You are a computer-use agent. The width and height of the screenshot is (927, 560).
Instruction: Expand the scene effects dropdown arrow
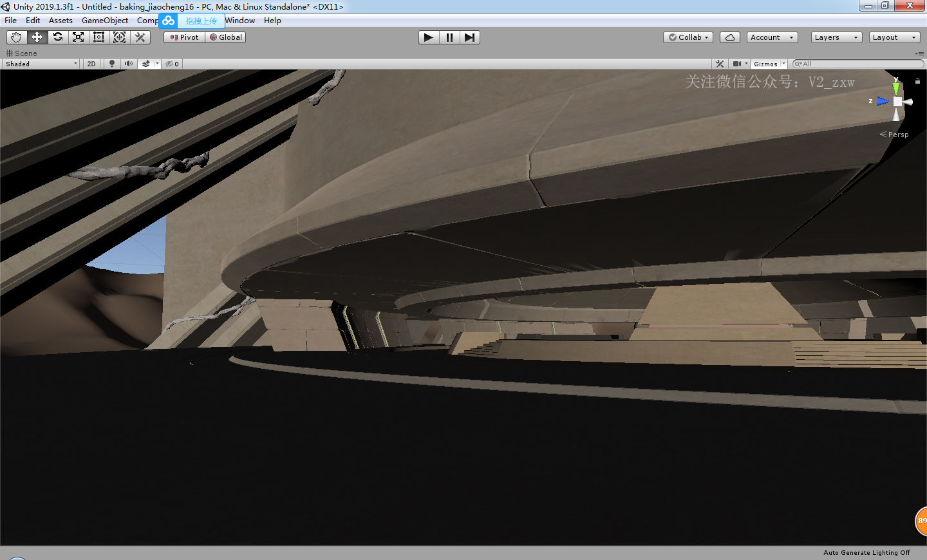pos(157,64)
